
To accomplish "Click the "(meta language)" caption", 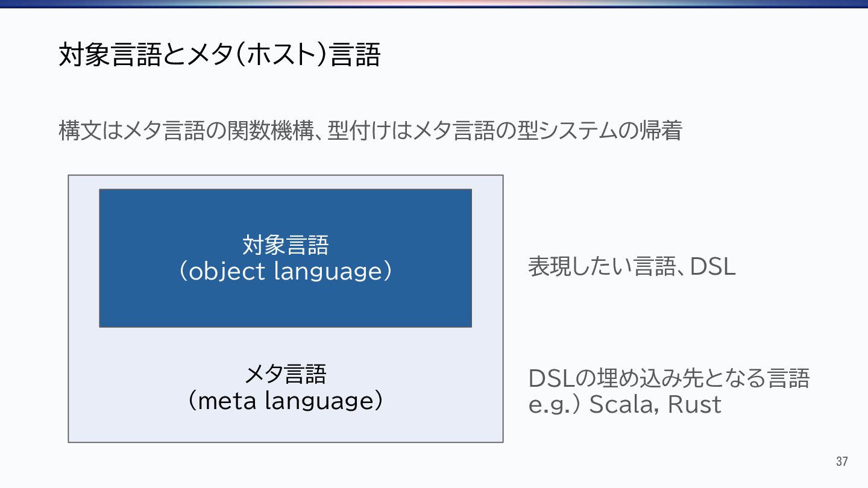I will point(285,401).
